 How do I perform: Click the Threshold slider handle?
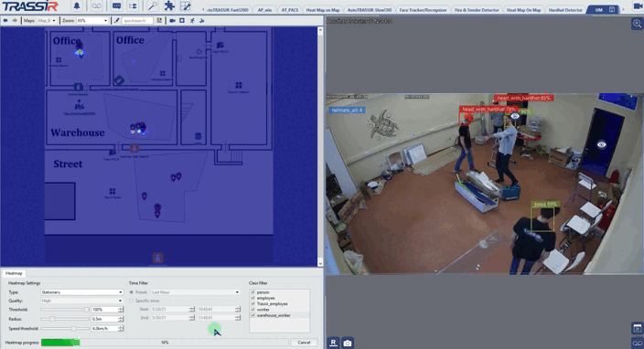point(87,310)
